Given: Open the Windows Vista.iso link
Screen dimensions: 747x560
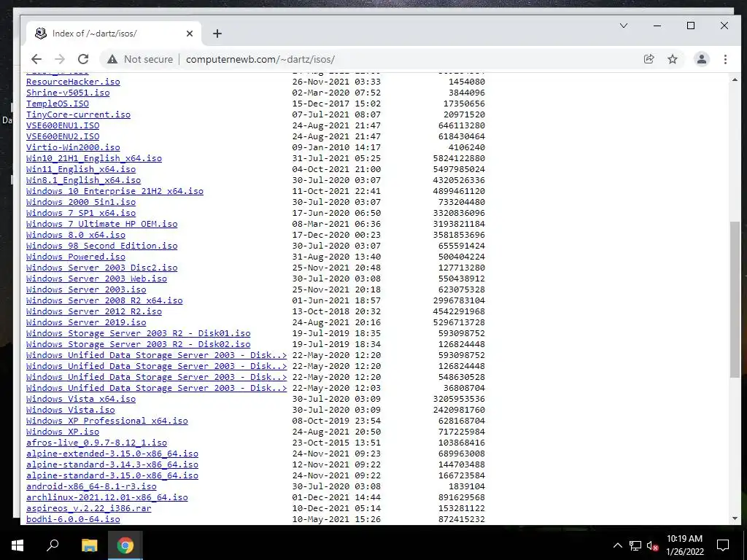Looking at the screenshot, I should [71, 410].
